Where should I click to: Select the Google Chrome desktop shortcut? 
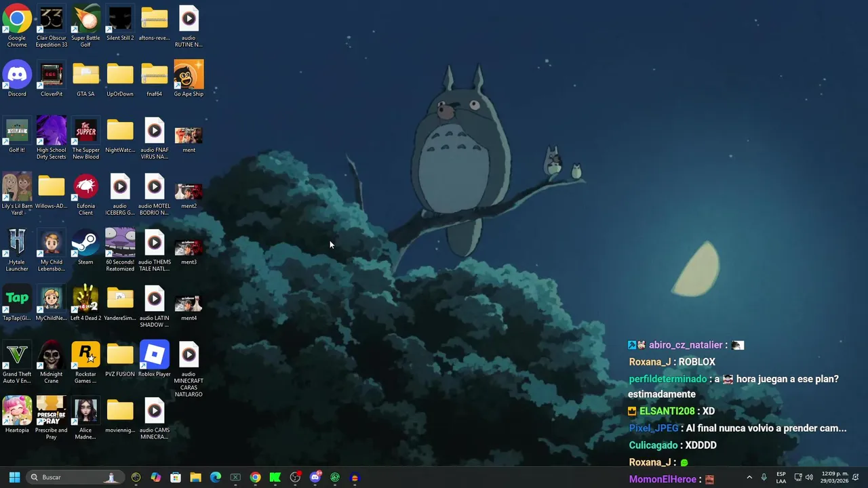point(17,26)
